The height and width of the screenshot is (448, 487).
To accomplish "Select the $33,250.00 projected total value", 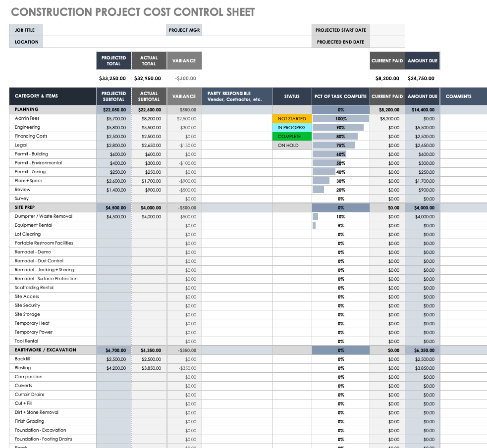I will pos(112,78).
